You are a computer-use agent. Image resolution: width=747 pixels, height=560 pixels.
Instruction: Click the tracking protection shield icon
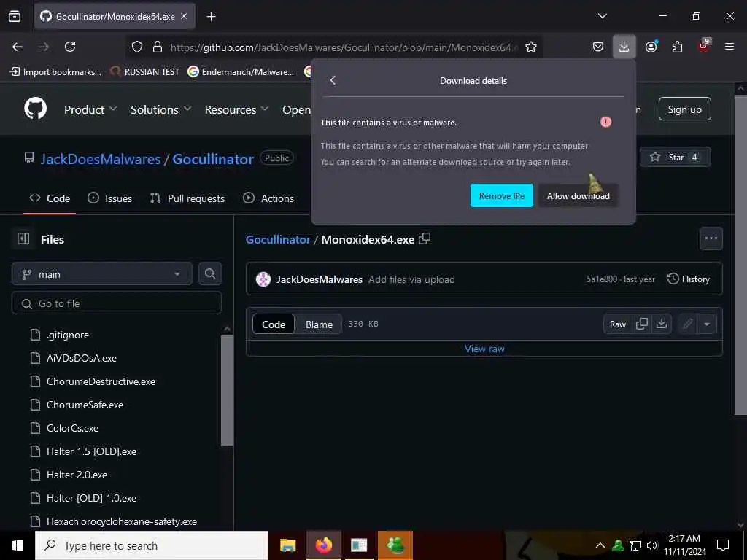click(x=137, y=47)
